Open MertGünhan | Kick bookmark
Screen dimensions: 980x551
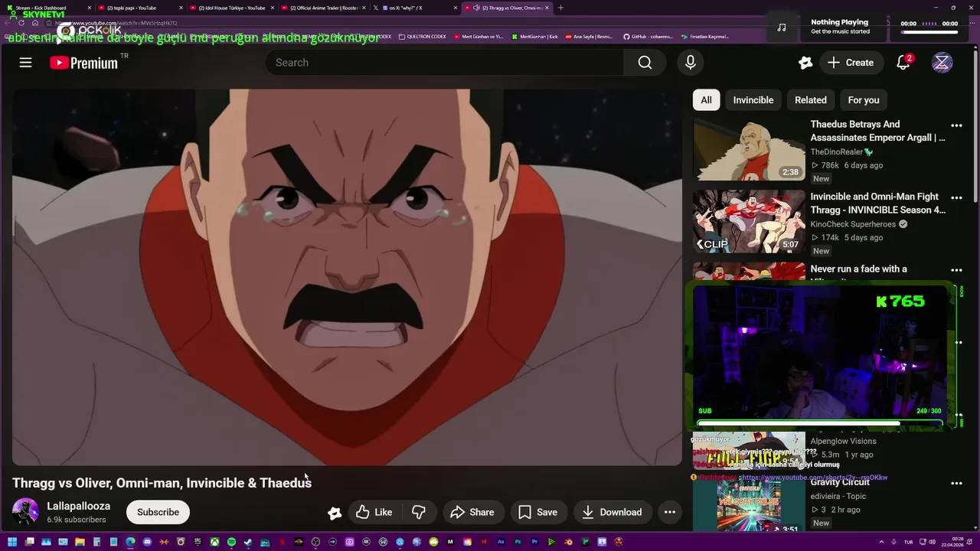[534, 36]
